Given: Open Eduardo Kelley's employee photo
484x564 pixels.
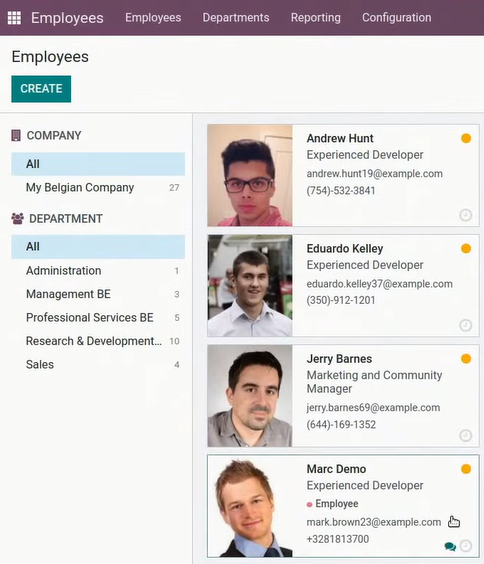Looking at the screenshot, I should click(250, 286).
